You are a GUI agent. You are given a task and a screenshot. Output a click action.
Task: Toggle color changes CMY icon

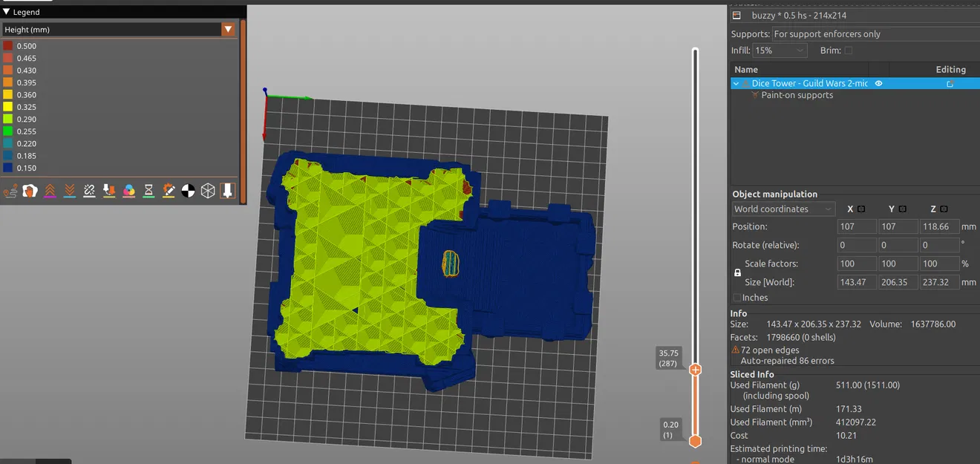click(129, 191)
